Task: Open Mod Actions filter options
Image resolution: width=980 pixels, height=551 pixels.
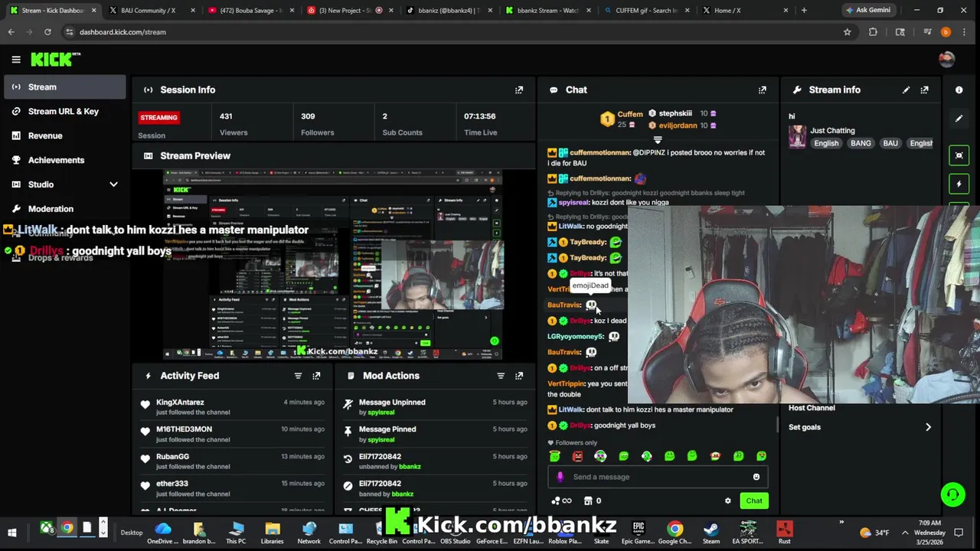Action: (501, 376)
